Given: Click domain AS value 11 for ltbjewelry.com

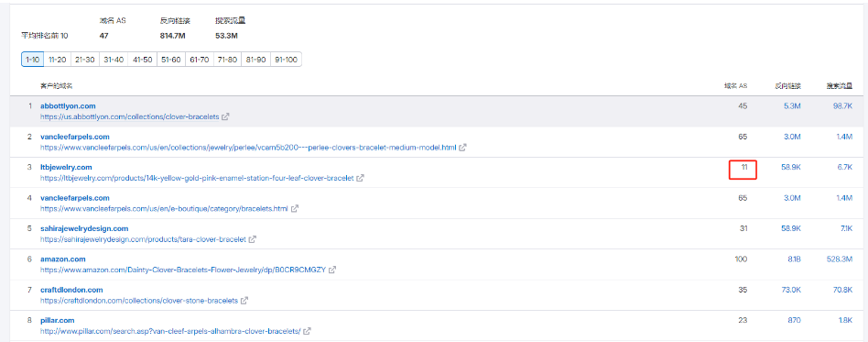Looking at the screenshot, I should coord(744,167).
